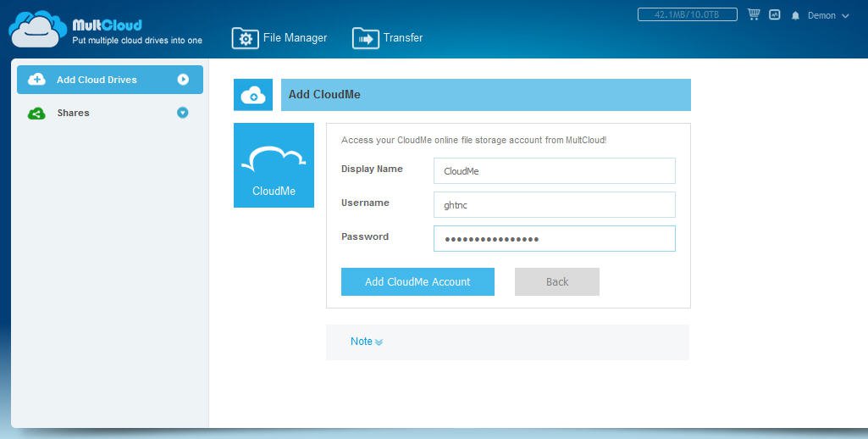Click the cloud icon beside Add CloudMe header
The image size is (868, 439).
pyautogui.click(x=253, y=95)
